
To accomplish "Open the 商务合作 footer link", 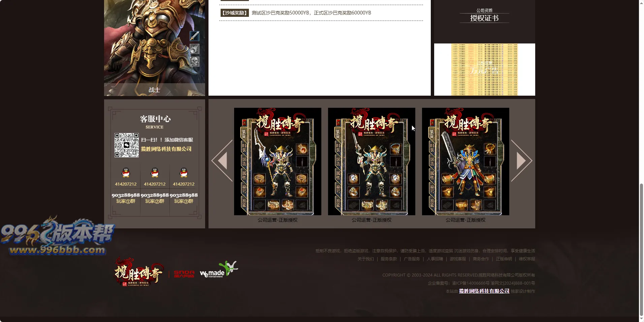I will click(x=481, y=259).
